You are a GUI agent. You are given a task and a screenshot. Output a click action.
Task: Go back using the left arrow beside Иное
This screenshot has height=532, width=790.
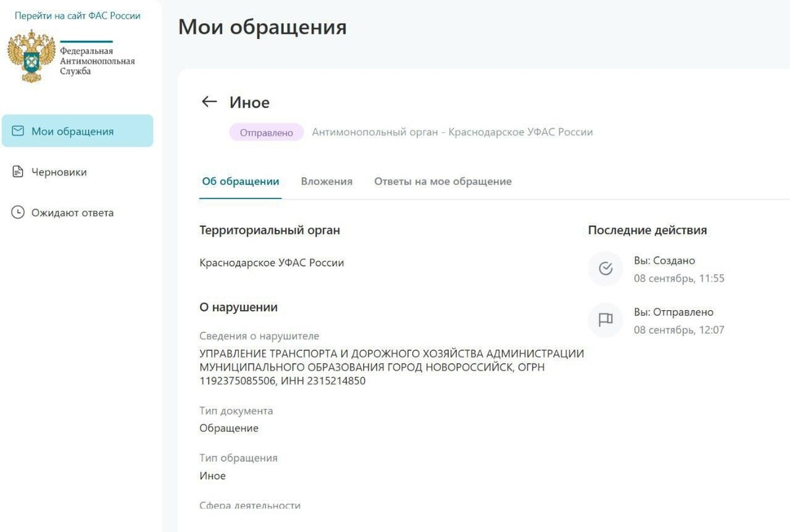(209, 101)
